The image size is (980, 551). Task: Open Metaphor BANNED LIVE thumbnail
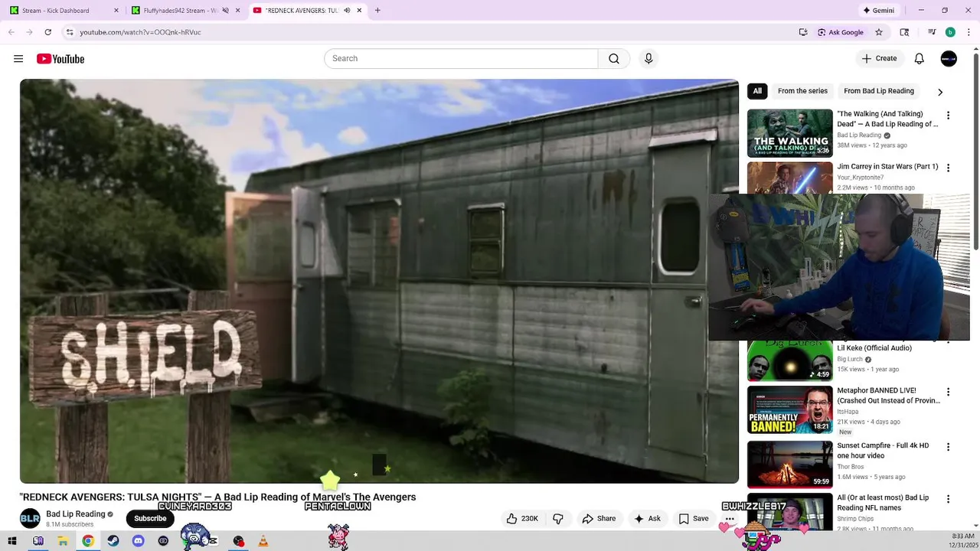point(789,409)
